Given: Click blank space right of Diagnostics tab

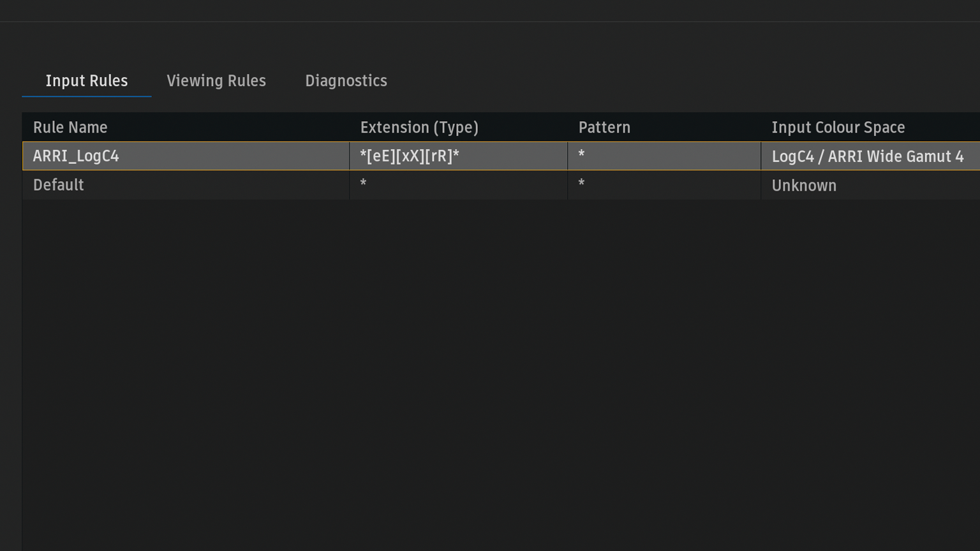Looking at the screenshot, I should pos(638,81).
